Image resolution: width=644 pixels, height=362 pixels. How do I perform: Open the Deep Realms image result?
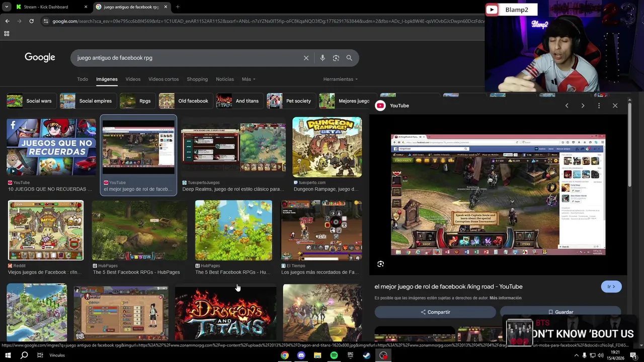click(x=233, y=147)
